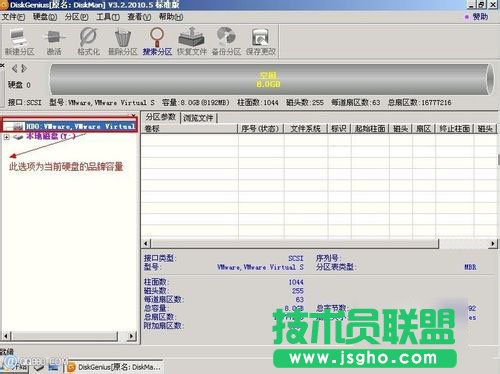The width and height of the screenshot is (500, 374).
Task: Click the 磁头数:255 text in info bar
Action: (x=305, y=102)
